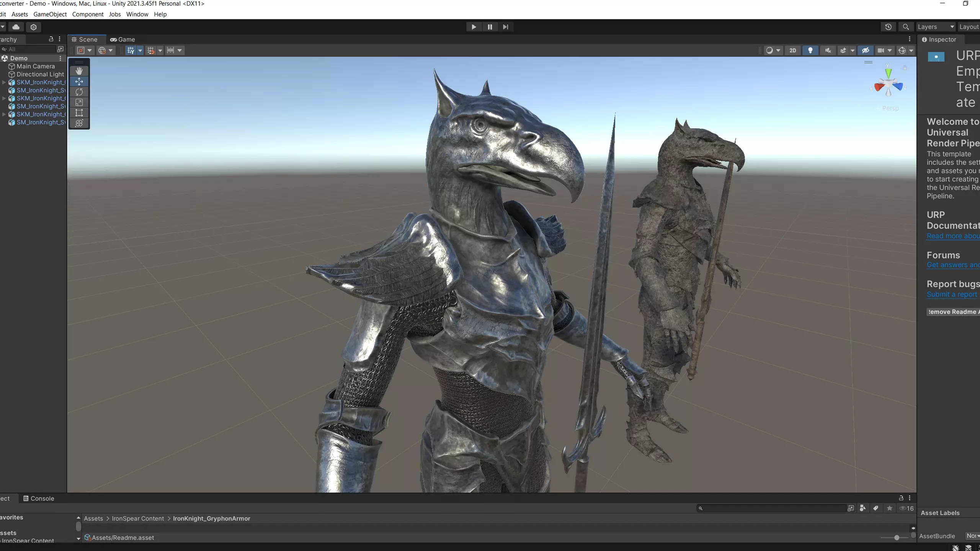Toggle scene effects (skybox/fog) button
The image size is (980, 551).
[843, 51]
